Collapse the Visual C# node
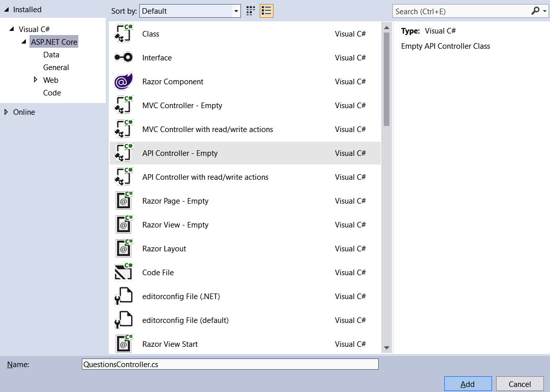 click(x=11, y=29)
